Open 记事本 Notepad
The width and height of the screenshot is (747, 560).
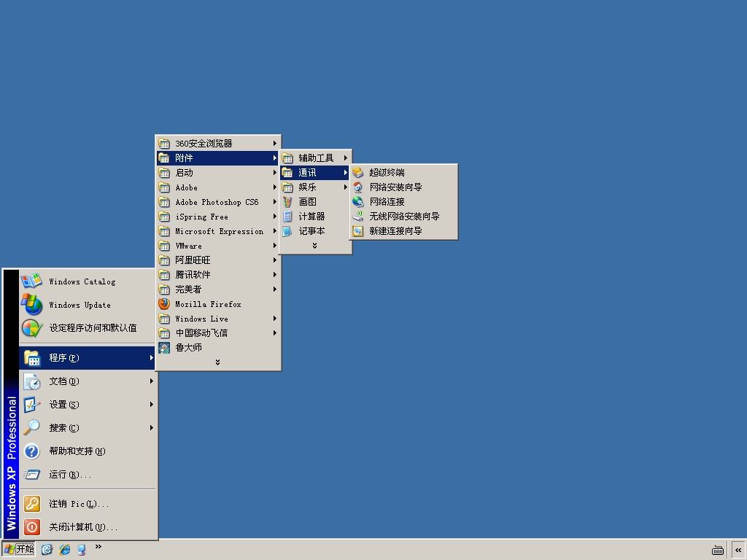[315, 231]
